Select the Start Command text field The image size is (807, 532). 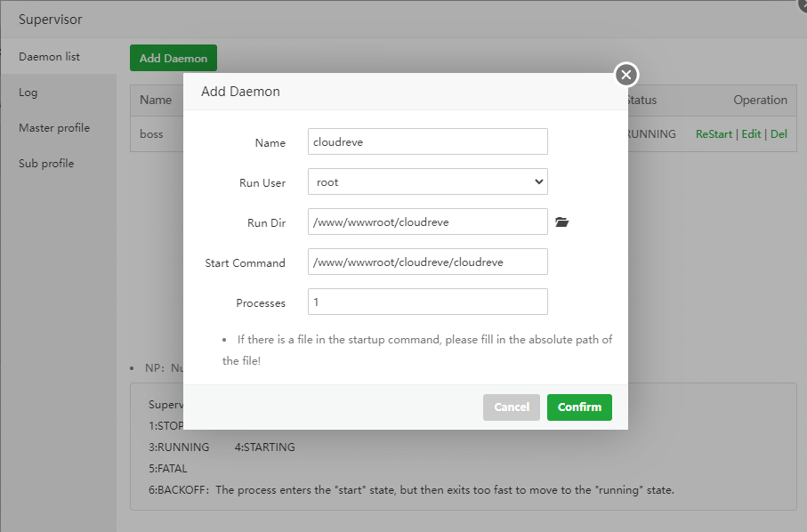[x=427, y=262]
